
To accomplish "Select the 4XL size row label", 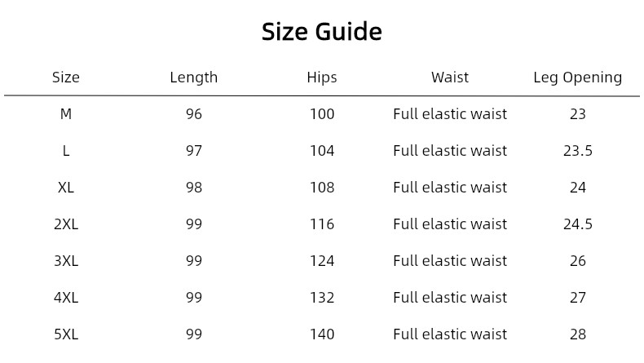I will pyautogui.click(x=66, y=298).
